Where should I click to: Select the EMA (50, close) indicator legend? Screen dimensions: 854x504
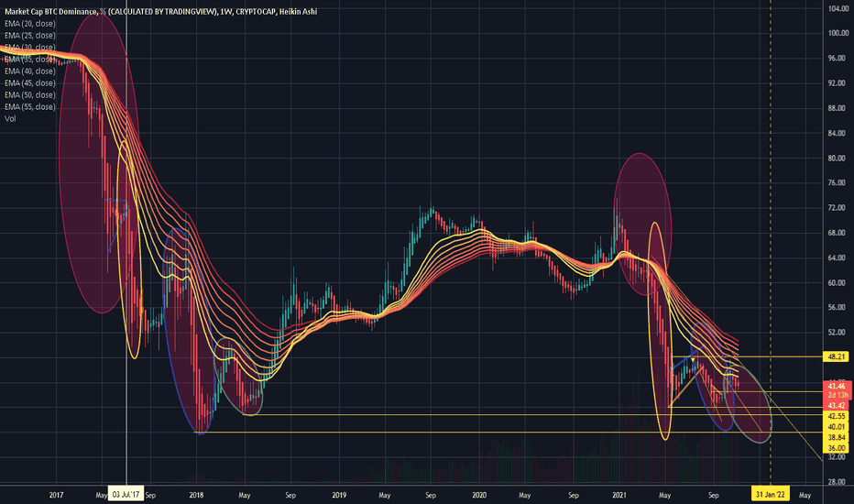pyautogui.click(x=30, y=95)
